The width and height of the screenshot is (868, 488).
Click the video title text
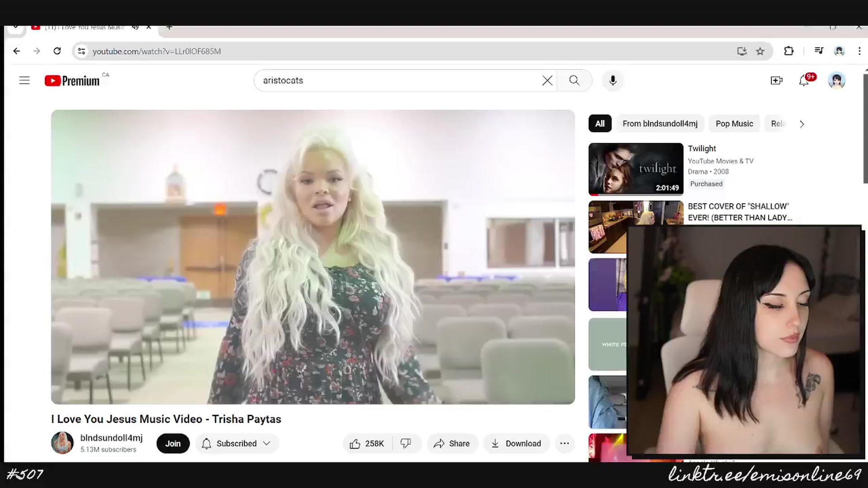166,419
